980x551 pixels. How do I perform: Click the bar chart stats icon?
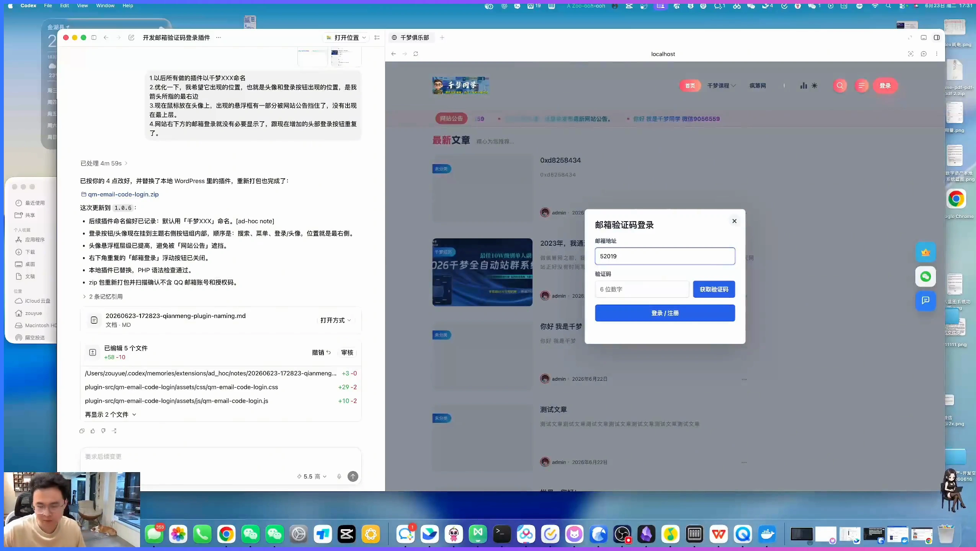coord(804,86)
